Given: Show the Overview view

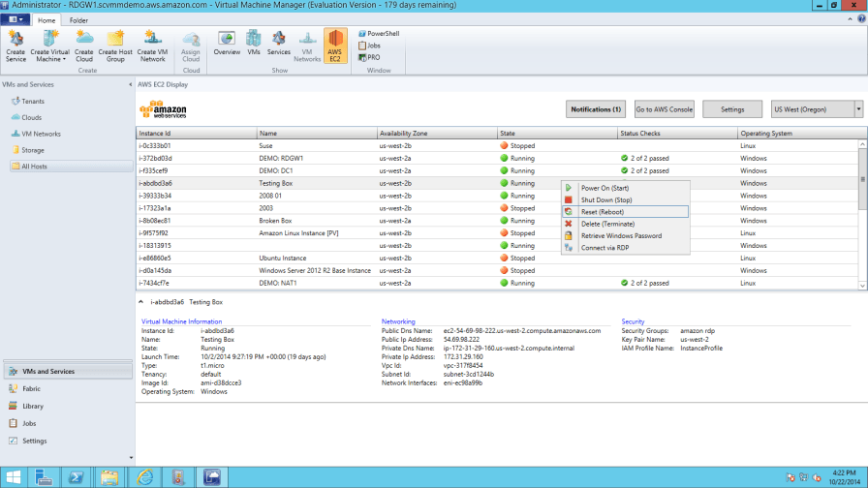Looking at the screenshot, I should coord(227,44).
